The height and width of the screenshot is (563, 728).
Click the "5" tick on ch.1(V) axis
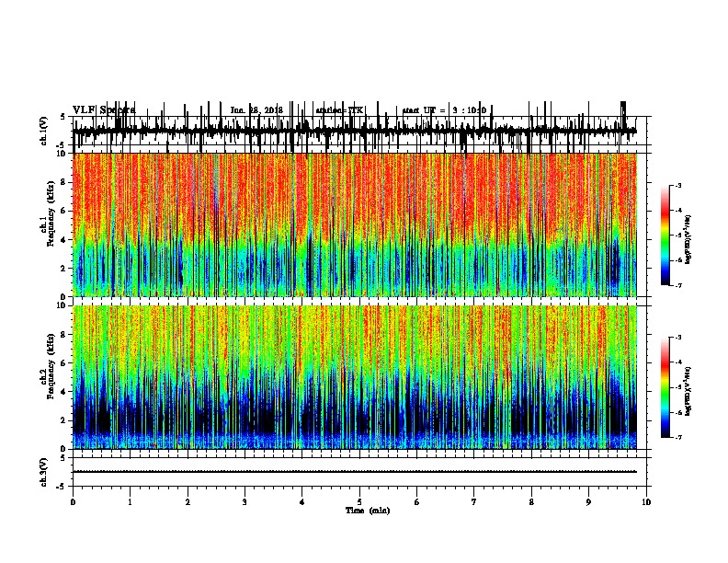coord(63,117)
